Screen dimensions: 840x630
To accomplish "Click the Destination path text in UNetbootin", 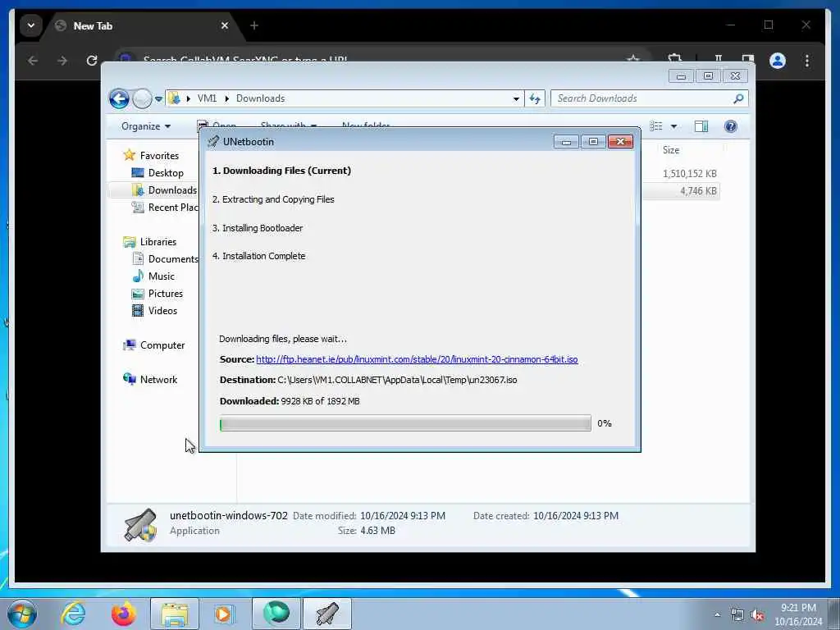I will coord(397,380).
